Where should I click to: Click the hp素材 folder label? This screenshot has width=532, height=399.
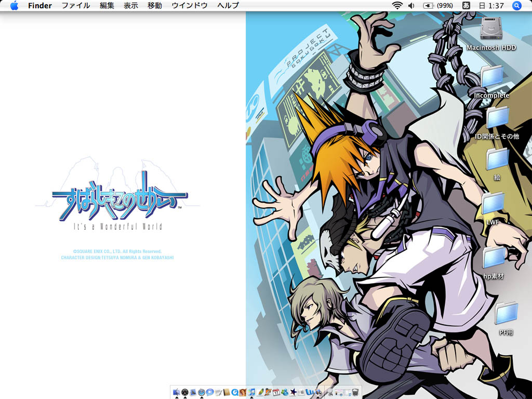click(494, 276)
